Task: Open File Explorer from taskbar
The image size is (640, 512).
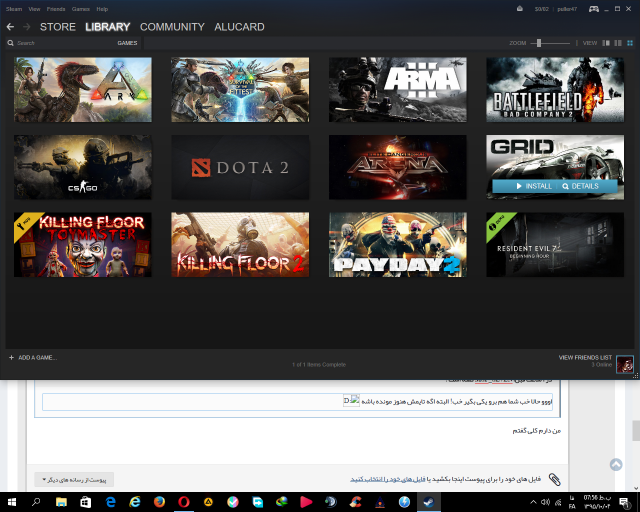Action: click(x=61, y=502)
